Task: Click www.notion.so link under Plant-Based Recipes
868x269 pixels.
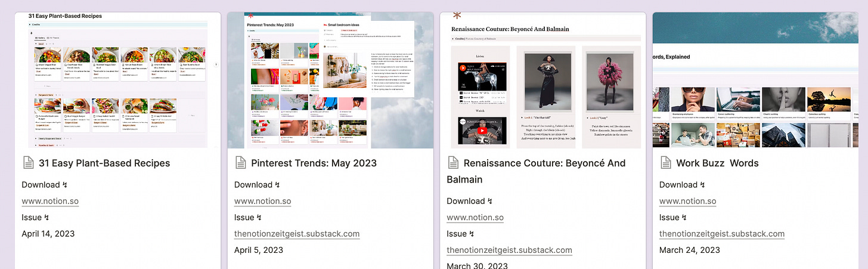Action: 50,201
